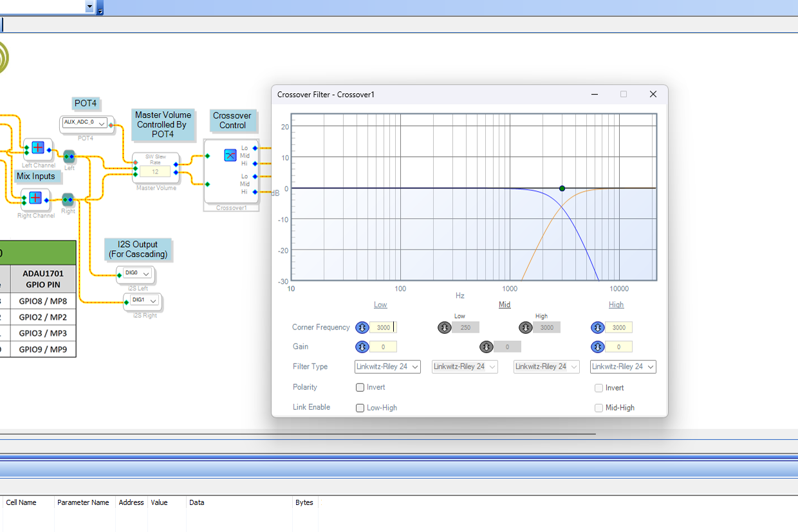Toggle the Mid-High link checkbox

tap(599, 408)
